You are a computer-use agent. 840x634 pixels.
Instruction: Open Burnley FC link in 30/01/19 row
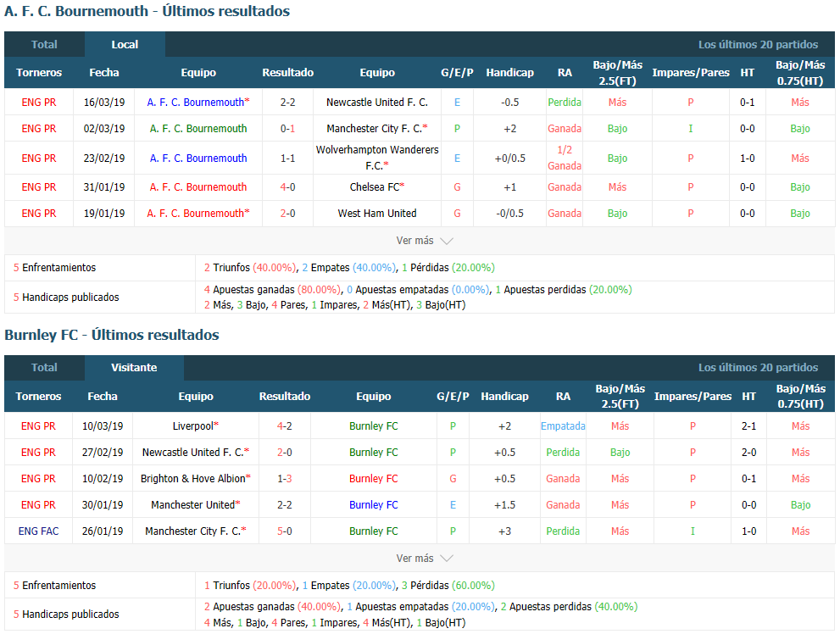click(374, 504)
